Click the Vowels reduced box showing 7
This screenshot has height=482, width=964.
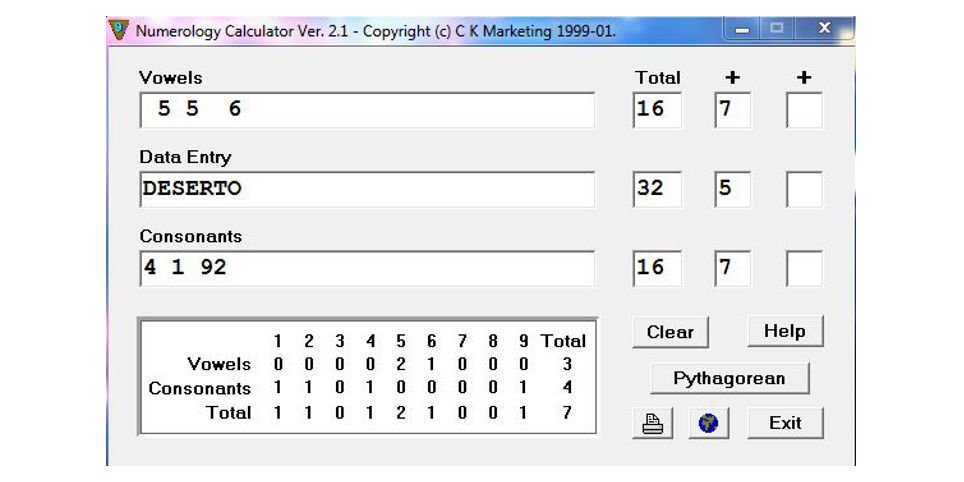click(733, 110)
